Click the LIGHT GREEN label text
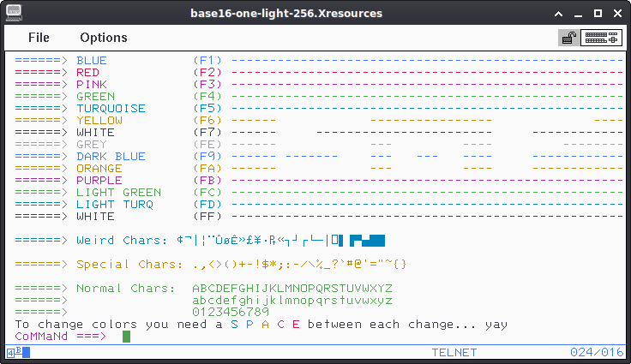This screenshot has width=631, height=364. coord(118,192)
